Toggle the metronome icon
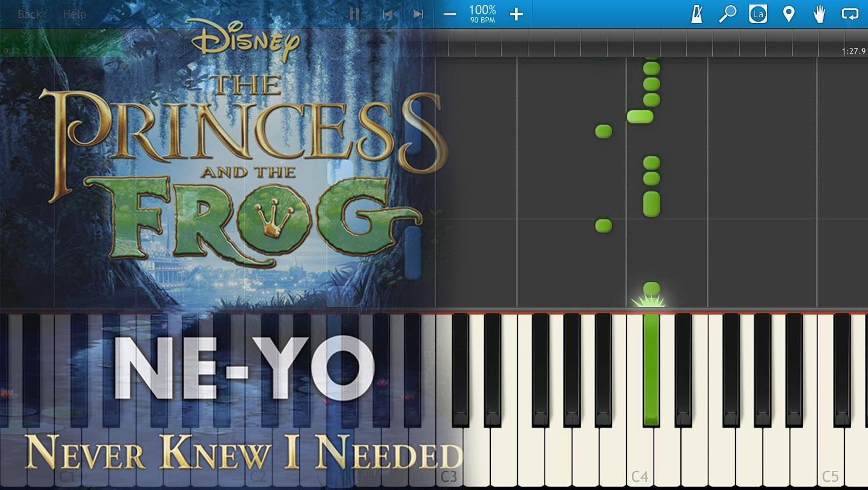868x490 pixels. coord(697,14)
